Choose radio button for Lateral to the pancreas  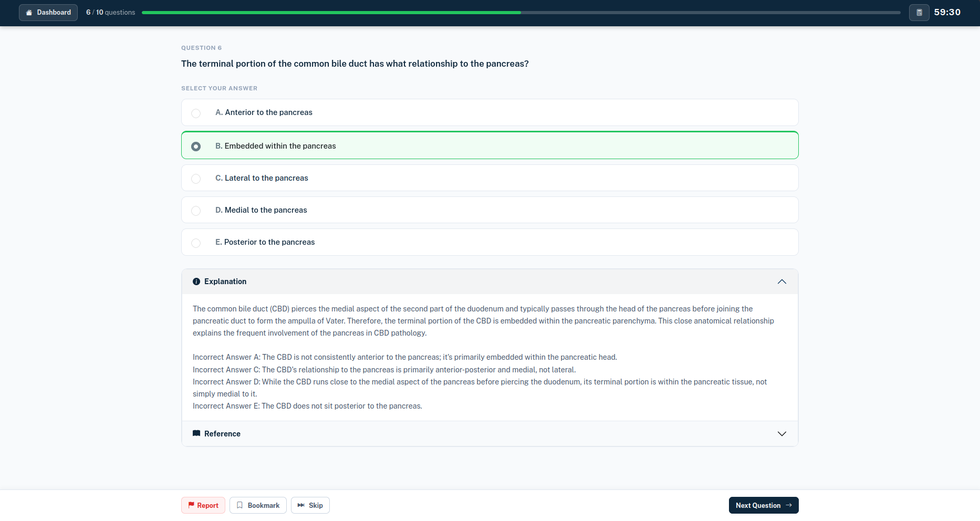tap(196, 179)
